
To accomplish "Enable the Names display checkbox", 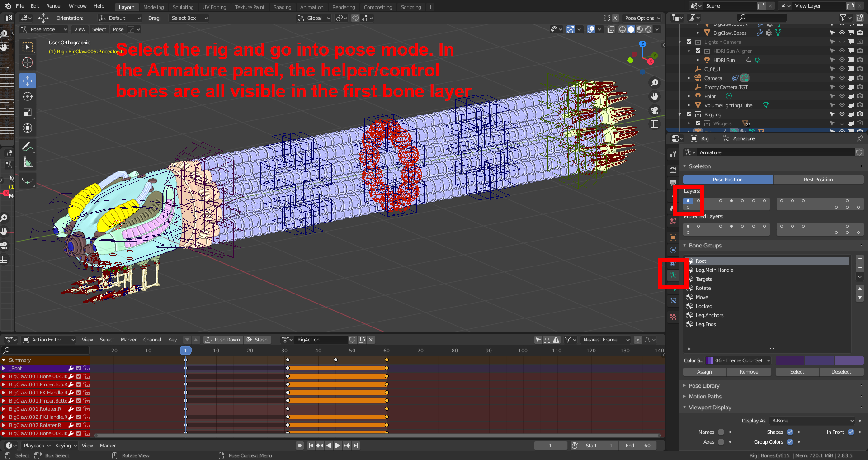I will (721, 432).
